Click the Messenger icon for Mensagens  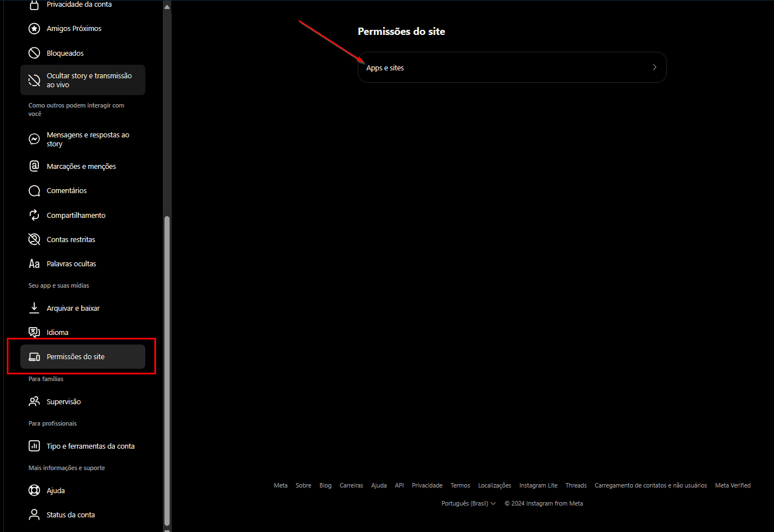[34, 139]
